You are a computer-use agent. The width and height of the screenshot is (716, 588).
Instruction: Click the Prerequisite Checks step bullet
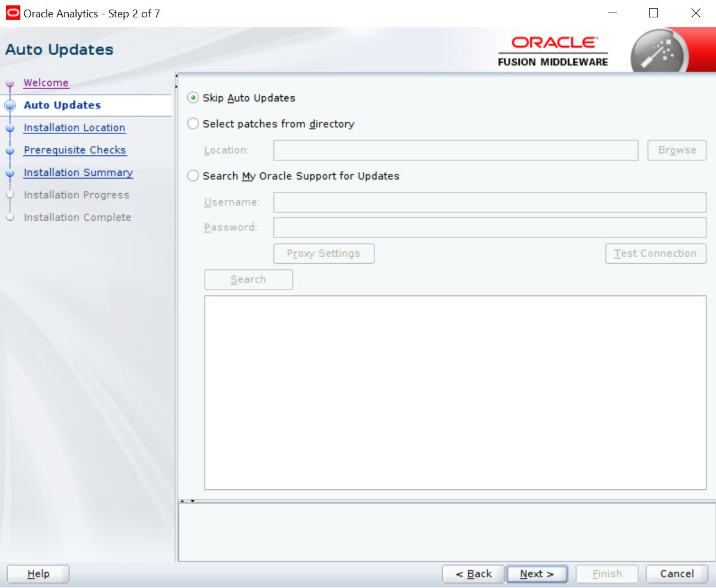pos(10,150)
